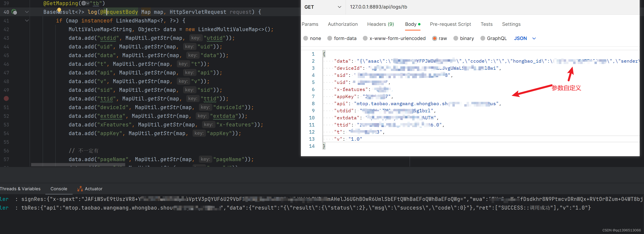Click the globe URL icon in GetMapping annotation
Viewport: 644px width, 234px height.
pos(84,3)
